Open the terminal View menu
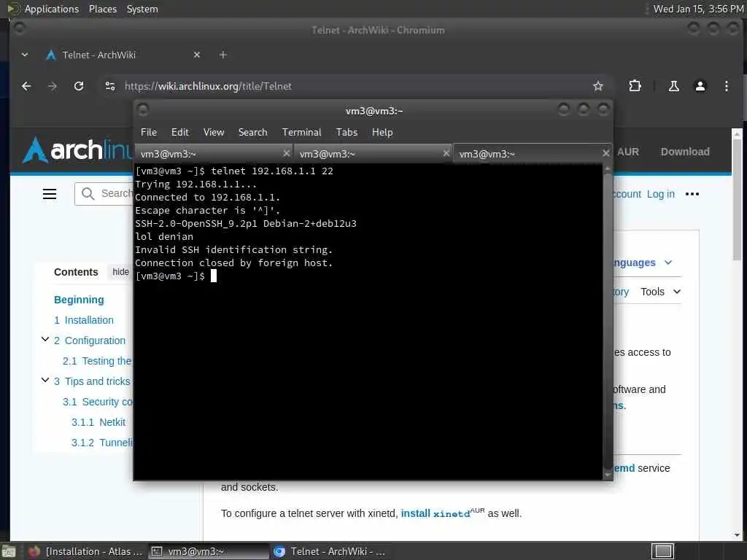Screen dimensions: 747x560 tap(214, 133)
